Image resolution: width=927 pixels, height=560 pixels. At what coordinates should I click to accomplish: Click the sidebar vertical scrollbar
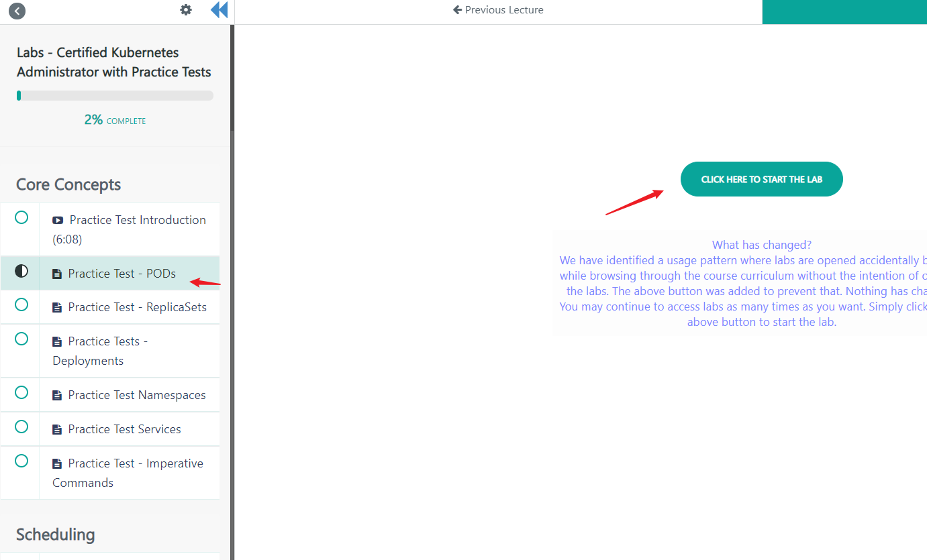click(232, 77)
